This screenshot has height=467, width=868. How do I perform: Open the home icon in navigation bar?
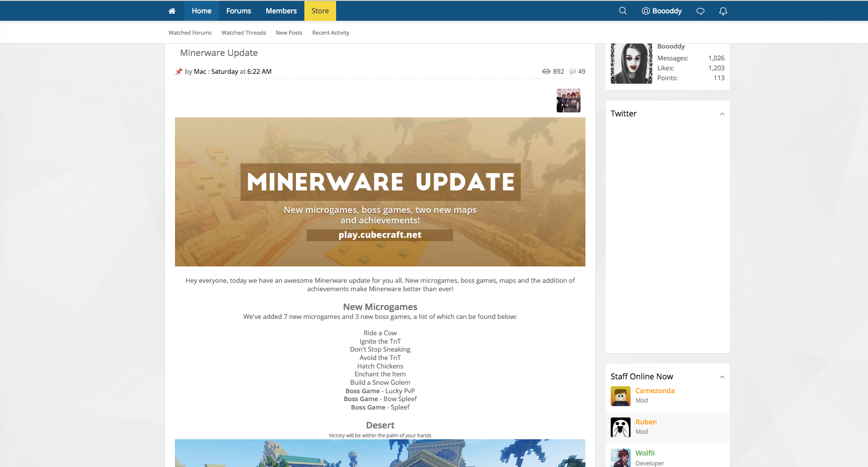click(172, 11)
